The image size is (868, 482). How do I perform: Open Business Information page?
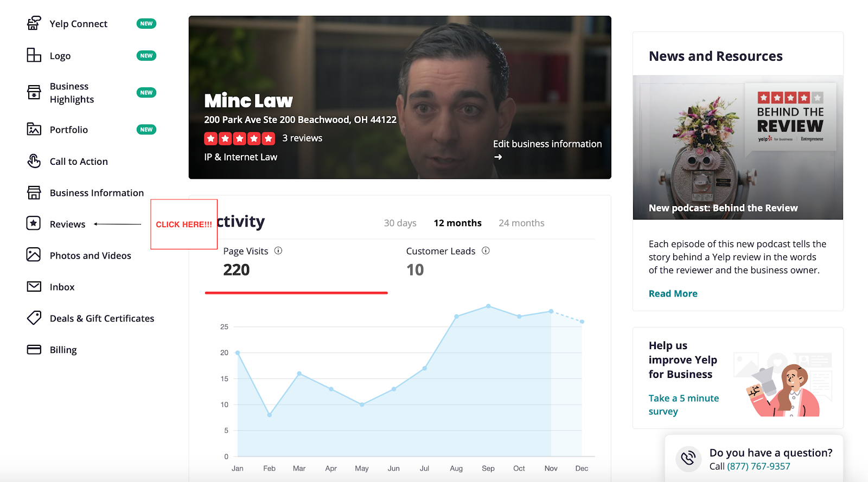[x=97, y=193]
